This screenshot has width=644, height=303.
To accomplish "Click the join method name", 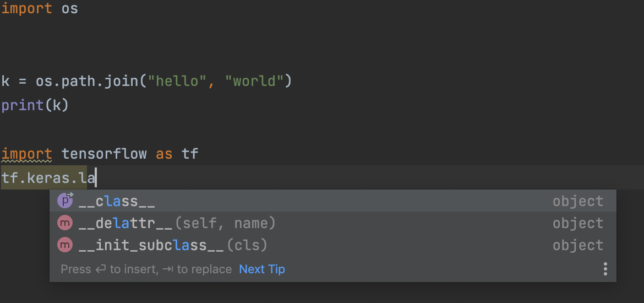I will (x=121, y=81).
